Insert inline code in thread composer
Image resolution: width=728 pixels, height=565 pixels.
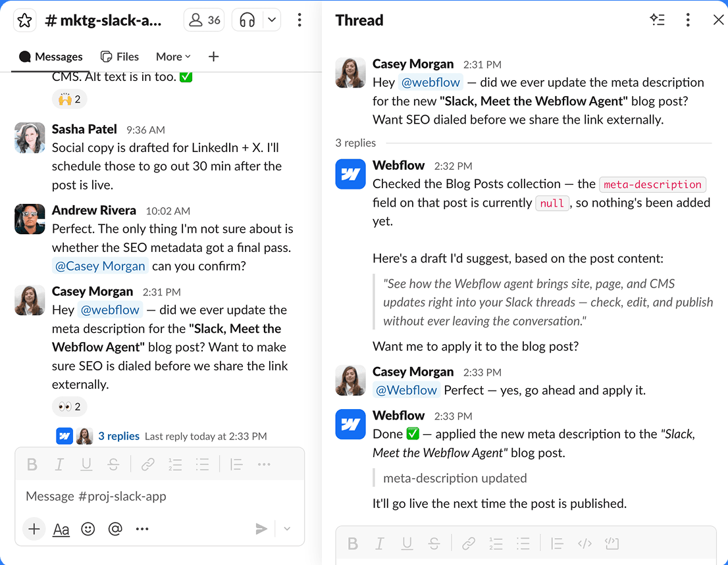(x=585, y=543)
